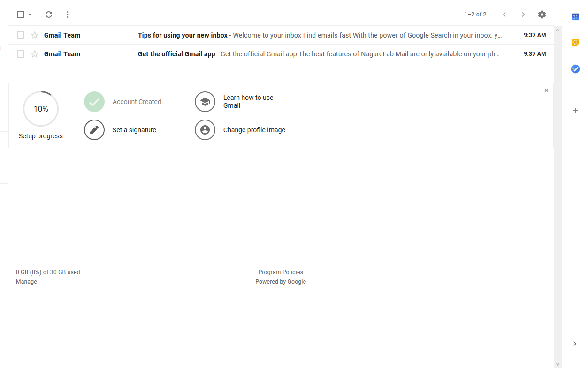Open the Program Policies link
588x368 pixels.
(x=281, y=272)
